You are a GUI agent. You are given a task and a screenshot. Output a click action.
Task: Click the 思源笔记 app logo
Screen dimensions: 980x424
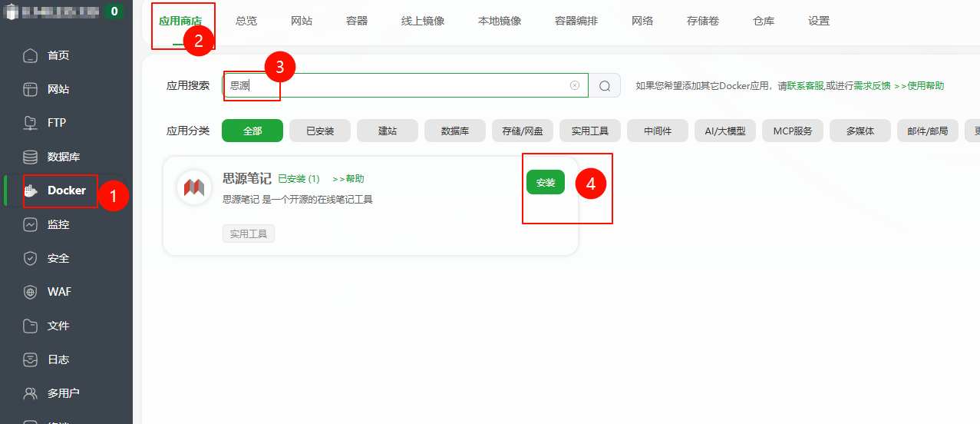coord(194,187)
